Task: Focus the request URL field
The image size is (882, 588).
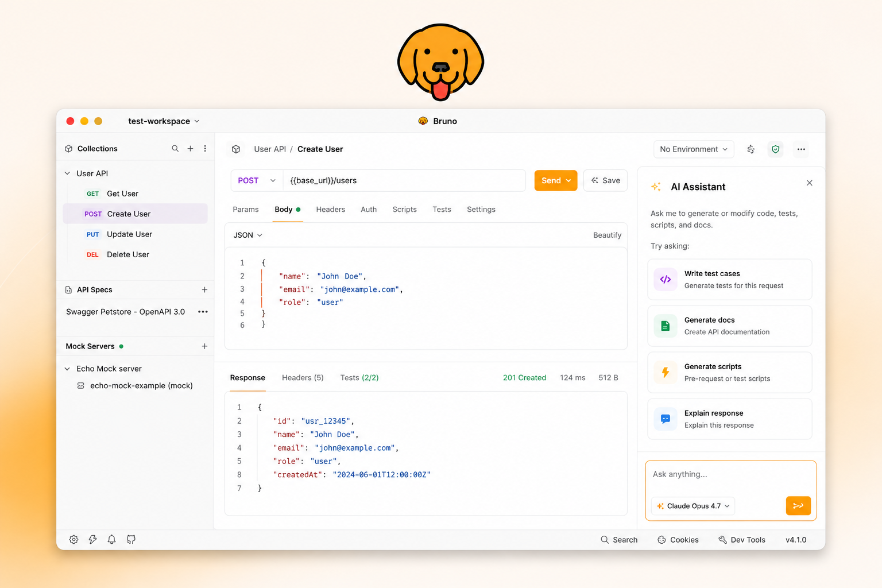Action: [404, 180]
